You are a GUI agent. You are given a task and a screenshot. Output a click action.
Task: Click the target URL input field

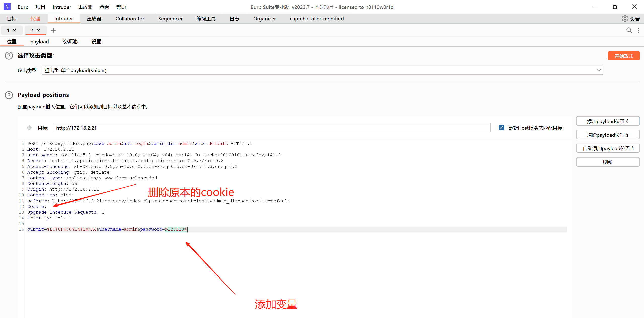tap(272, 128)
